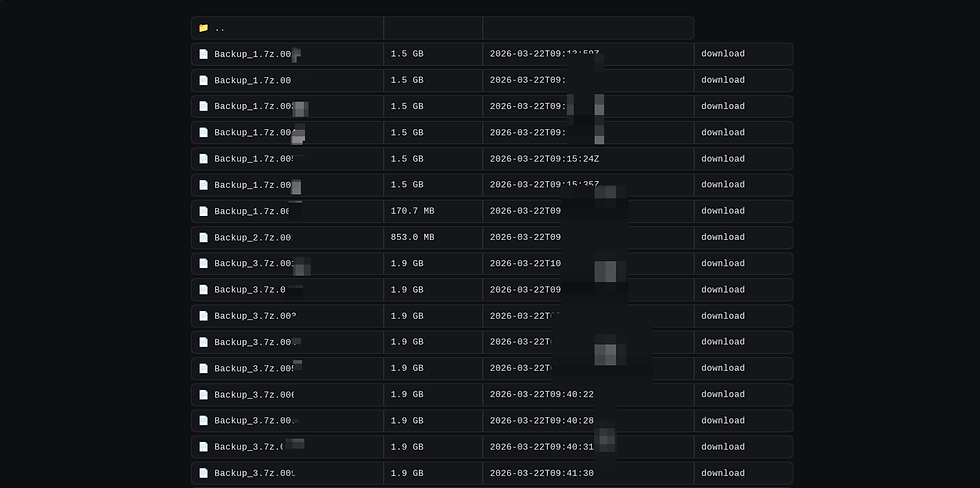Click the timestamp 2026-03-22T09:15:24Z
This screenshot has width=980, height=488.
click(544, 159)
